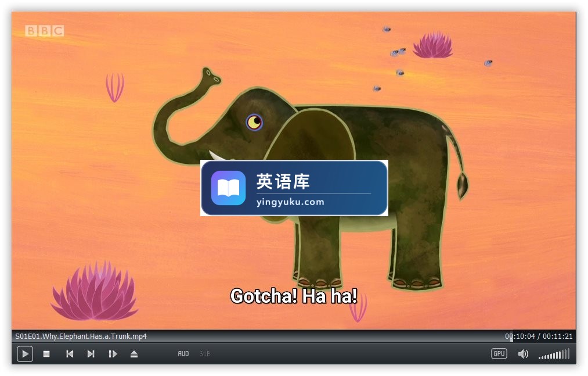The width and height of the screenshot is (588, 376).
Task: Click the seek bar position marker
Action: click(511, 336)
